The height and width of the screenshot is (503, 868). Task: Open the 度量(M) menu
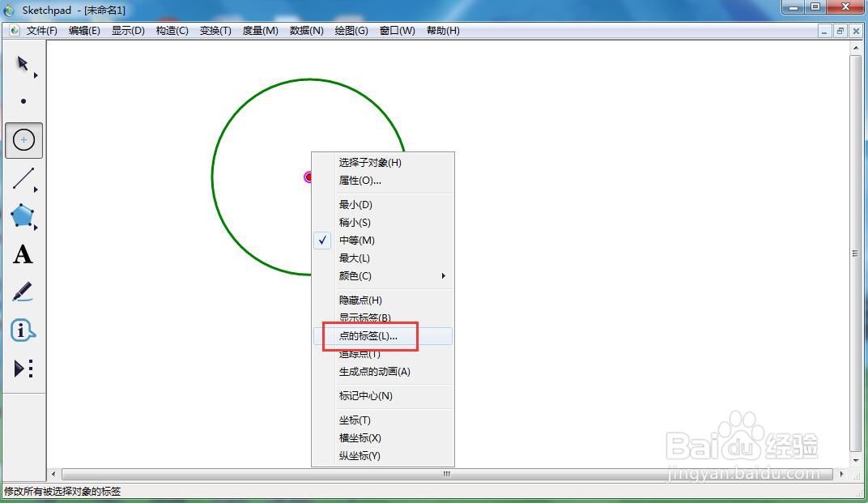[x=260, y=31]
